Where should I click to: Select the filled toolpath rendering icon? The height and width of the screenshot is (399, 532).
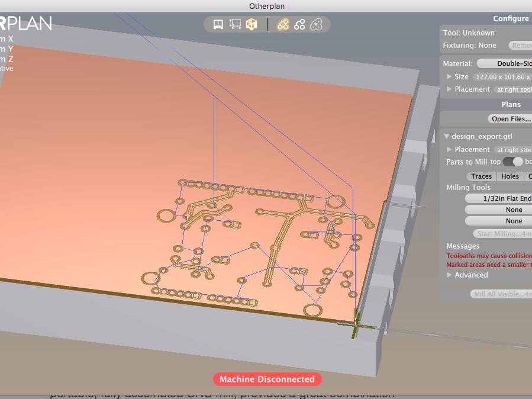[x=282, y=24]
